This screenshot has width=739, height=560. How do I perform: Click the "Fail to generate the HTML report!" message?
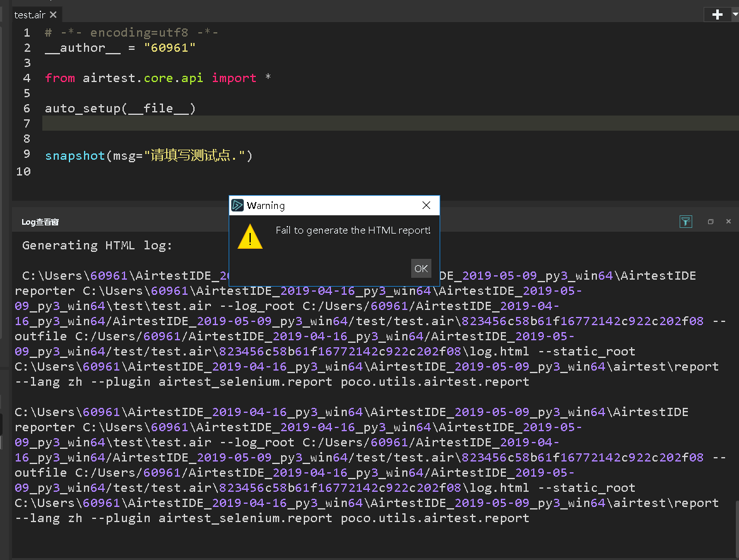click(353, 230)
